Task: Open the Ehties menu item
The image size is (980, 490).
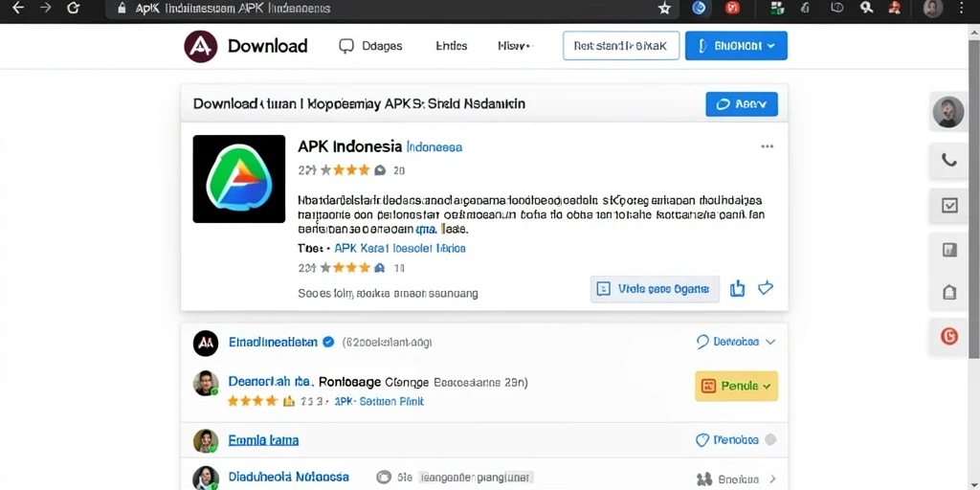Action: 452,46
